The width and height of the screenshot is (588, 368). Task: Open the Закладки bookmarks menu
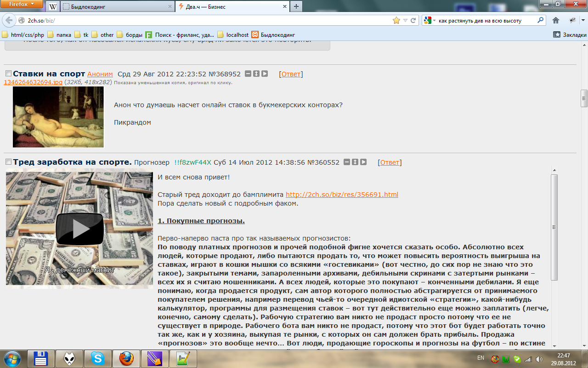tap(570, 34)
